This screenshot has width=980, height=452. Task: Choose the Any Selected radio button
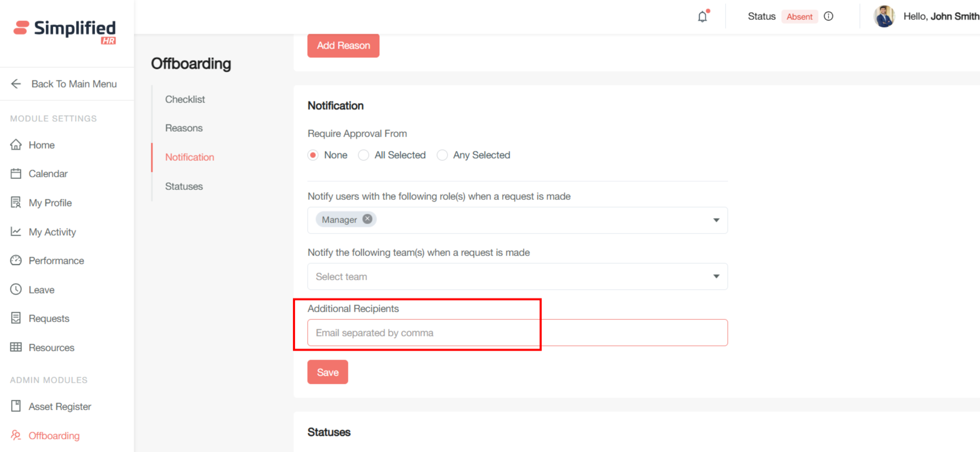[442, 155]
